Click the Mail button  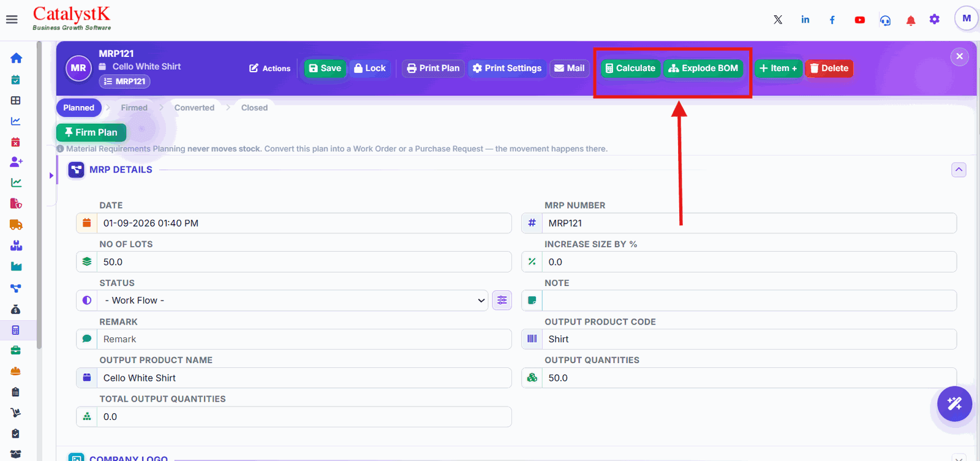[570, 69]
